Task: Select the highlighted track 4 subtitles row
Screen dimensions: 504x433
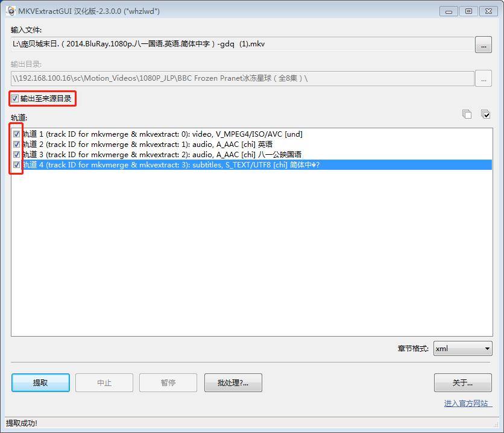Action: [x=256, y=164]
